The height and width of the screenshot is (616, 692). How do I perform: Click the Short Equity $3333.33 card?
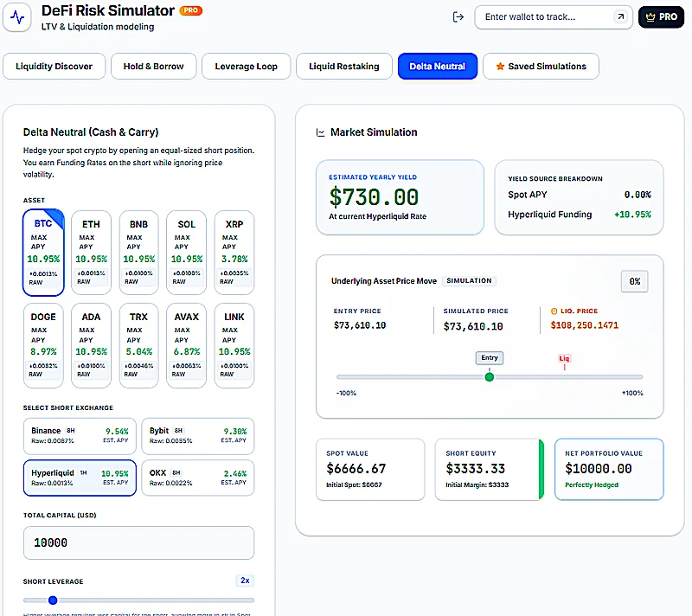click(x=489, y=470)
